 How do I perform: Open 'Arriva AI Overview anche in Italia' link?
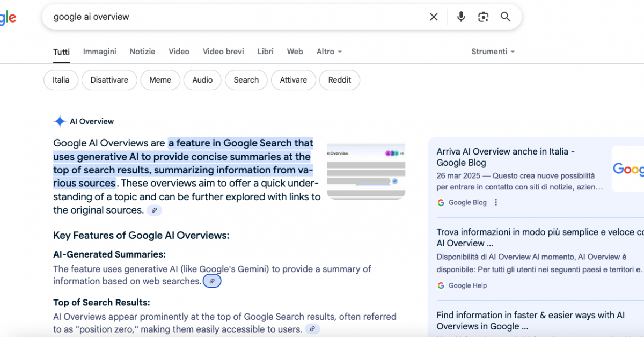point(506,157)
